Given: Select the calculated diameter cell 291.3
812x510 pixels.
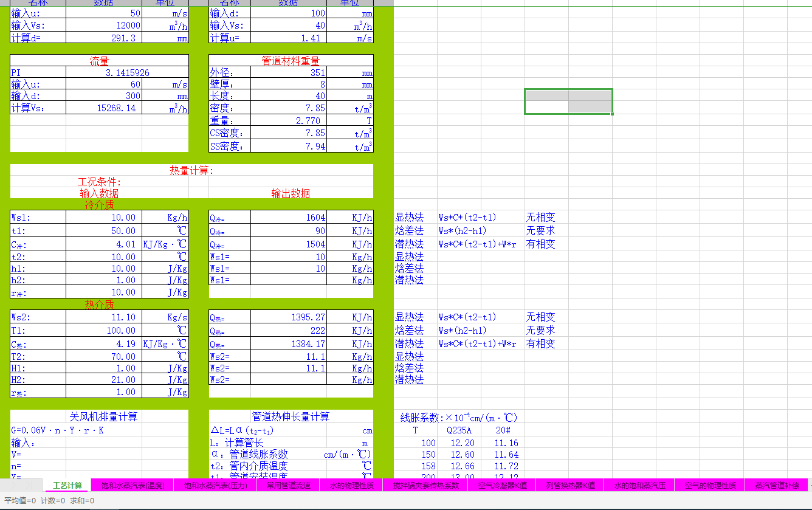Looking at the screenshot, I should click(x=104, y=38).
